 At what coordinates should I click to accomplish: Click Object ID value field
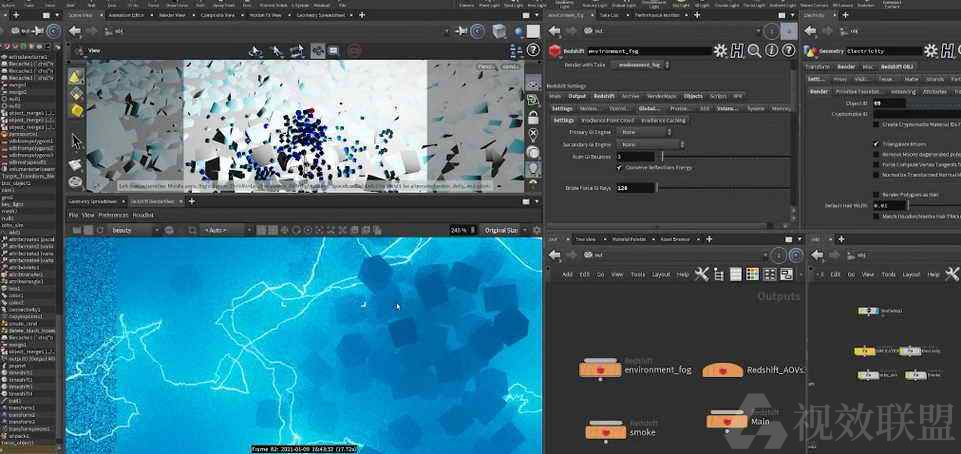point(889,104)
